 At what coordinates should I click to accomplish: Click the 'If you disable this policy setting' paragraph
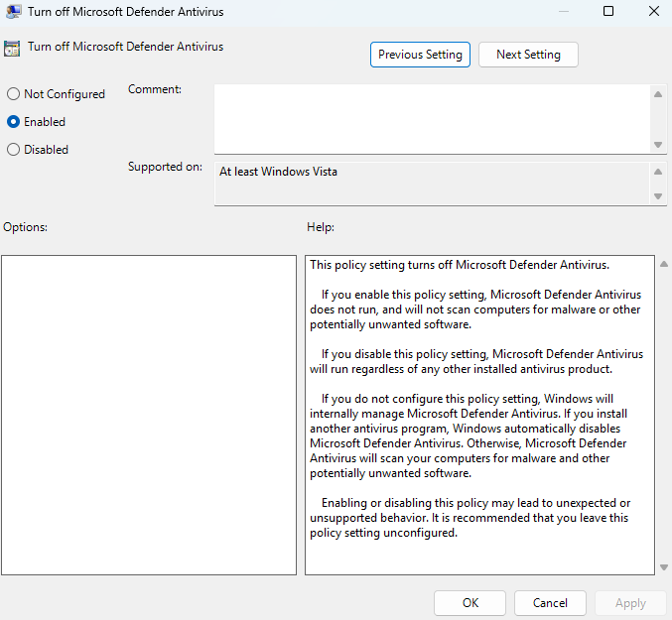click(x=476, y=361)
